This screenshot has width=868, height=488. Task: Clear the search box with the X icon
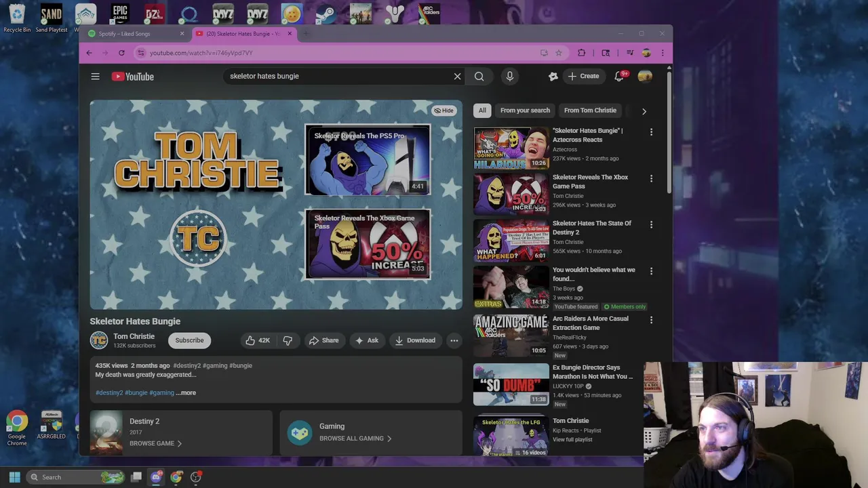(457, 77)
